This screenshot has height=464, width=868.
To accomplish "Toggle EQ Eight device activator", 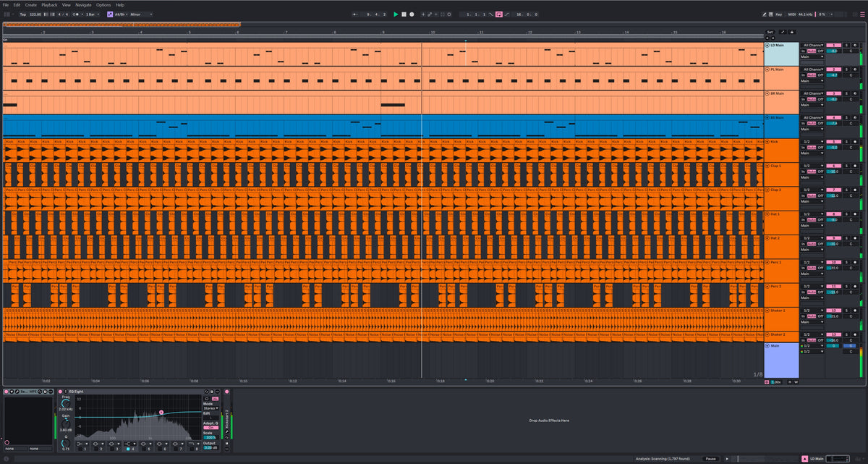I will 60,392.
